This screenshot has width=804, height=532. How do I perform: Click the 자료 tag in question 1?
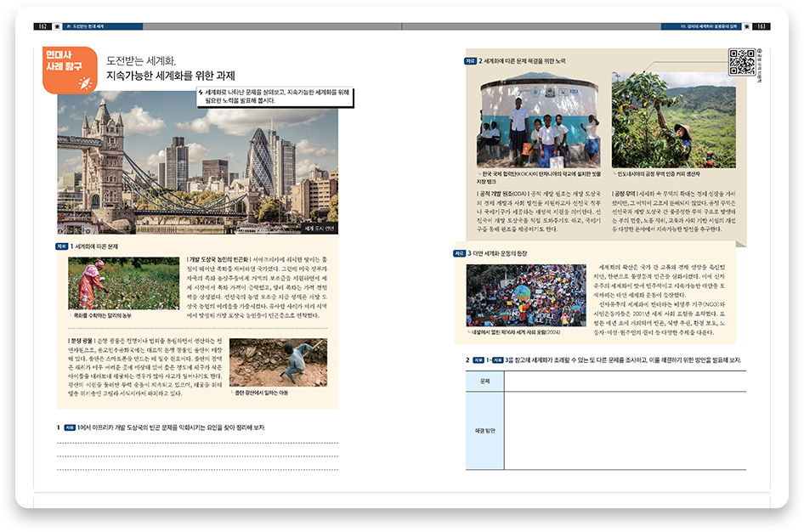click(x=70, y=427)
